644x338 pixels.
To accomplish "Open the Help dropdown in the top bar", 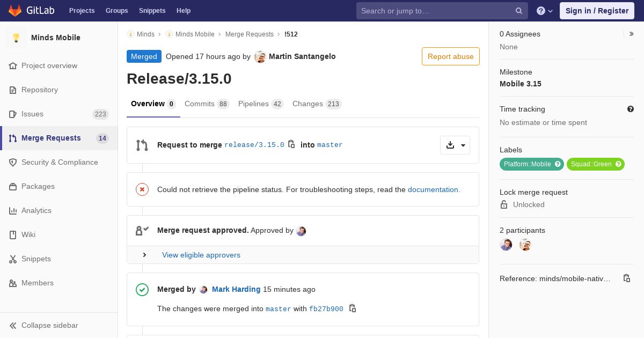I will tap(545, 11).
